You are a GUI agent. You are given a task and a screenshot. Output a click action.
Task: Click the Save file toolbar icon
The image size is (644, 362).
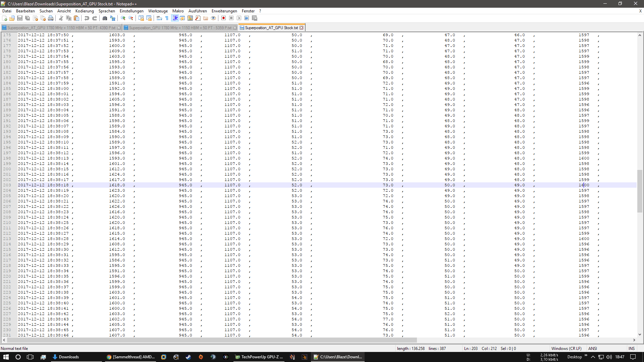[x=20, y=18]
